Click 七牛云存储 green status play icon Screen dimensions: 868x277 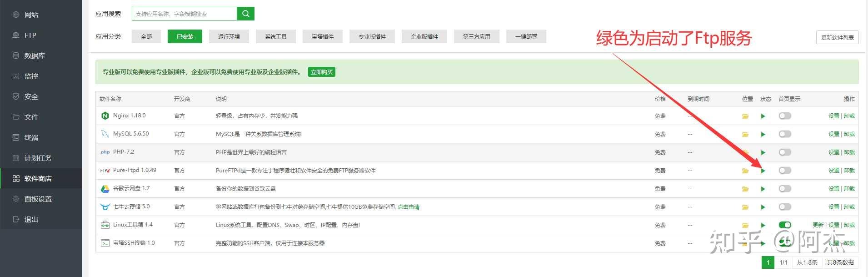point(763,207)
